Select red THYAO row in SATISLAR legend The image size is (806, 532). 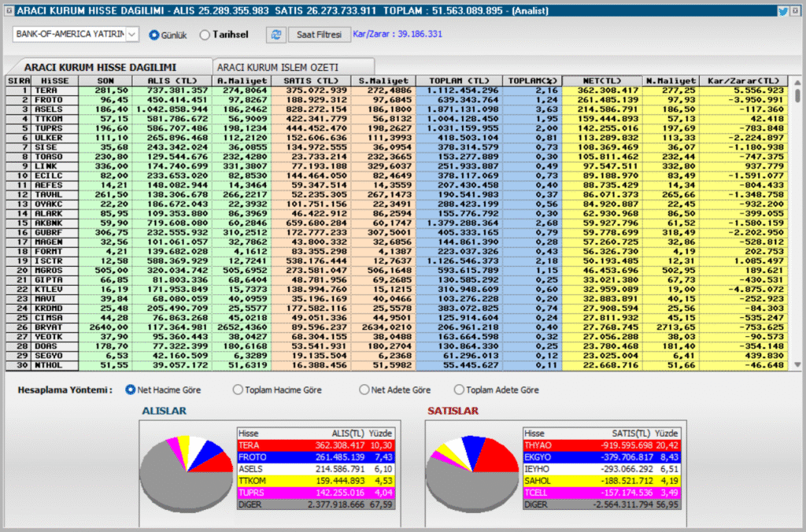pyautogui.click(x=602, y=445)
